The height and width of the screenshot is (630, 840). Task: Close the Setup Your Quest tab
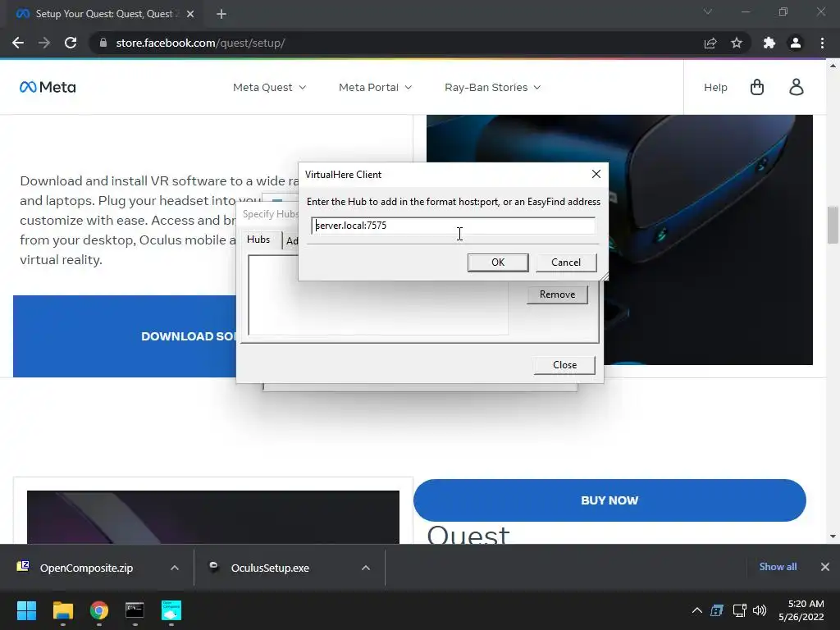pyautogui.click(x=190, y=14)
